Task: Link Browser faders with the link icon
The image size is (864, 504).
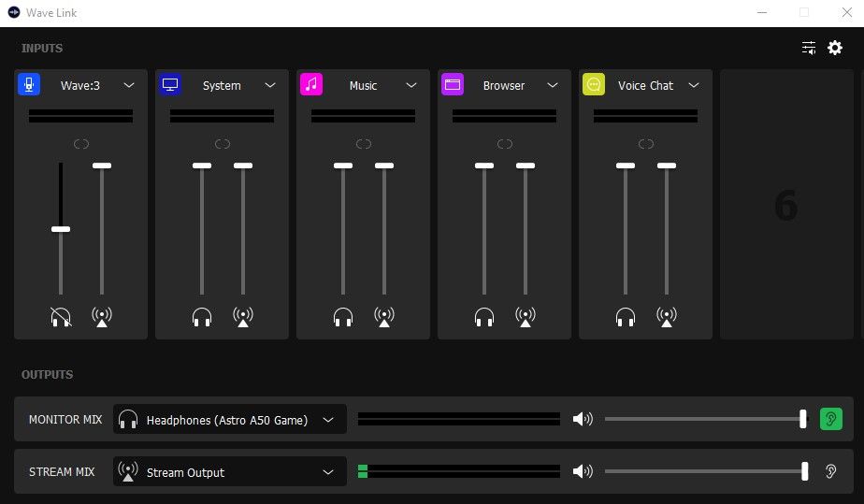Action: click(x=505, y=144)
